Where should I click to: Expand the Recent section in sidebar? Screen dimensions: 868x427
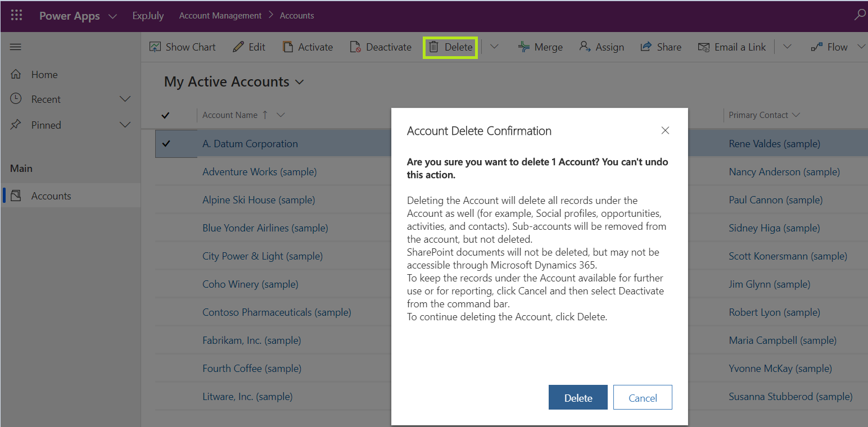(125, 99)
